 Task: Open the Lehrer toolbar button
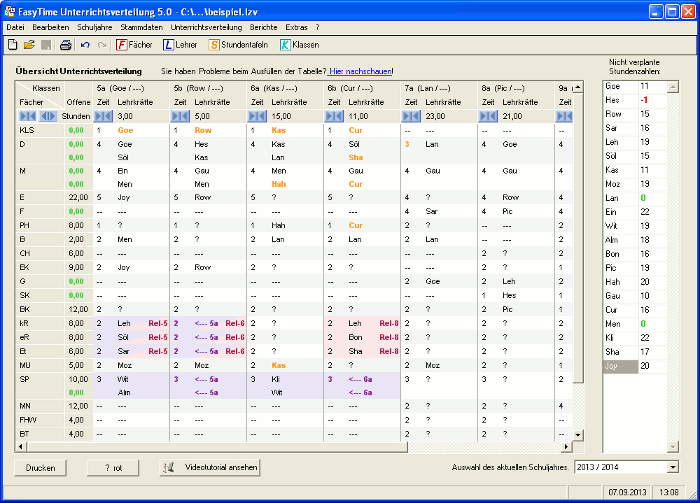tap(180, 45)
